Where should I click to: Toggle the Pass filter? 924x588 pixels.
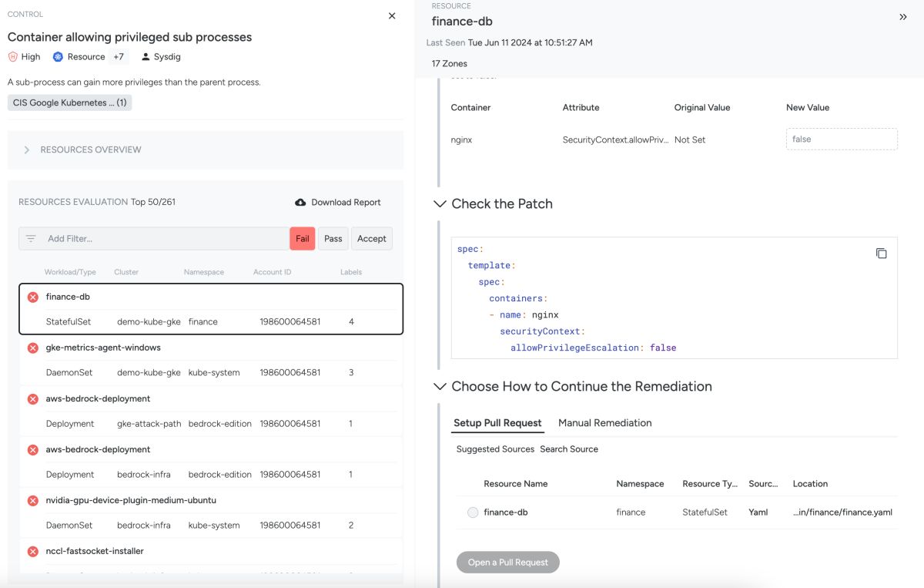333,239
